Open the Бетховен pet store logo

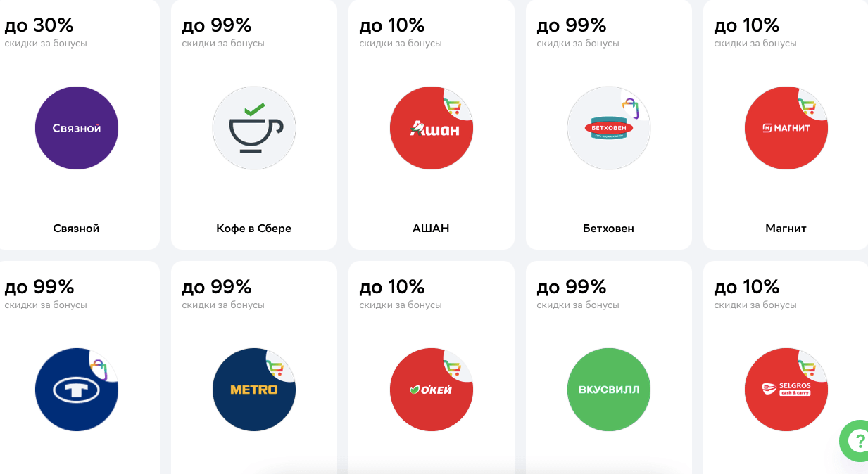click(608, 129)
